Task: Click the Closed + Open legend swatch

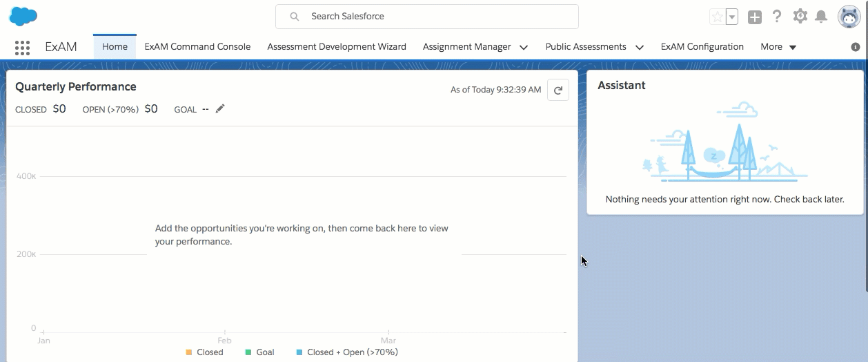Action: click(299, 352)
